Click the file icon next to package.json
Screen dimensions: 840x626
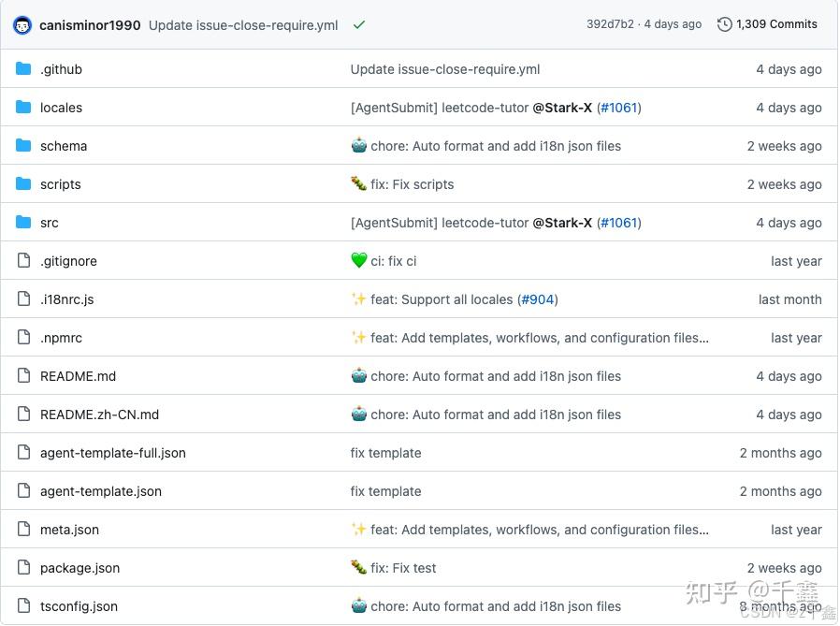click(23, 568)
